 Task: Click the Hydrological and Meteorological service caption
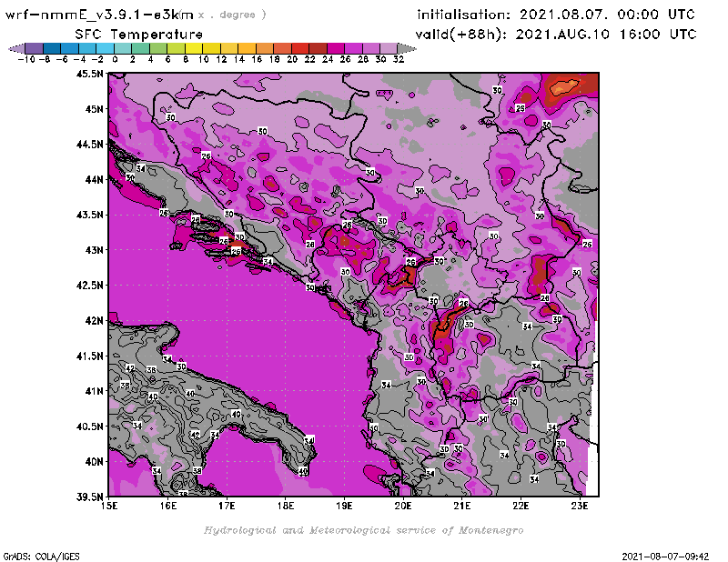[x=363, y=529]
